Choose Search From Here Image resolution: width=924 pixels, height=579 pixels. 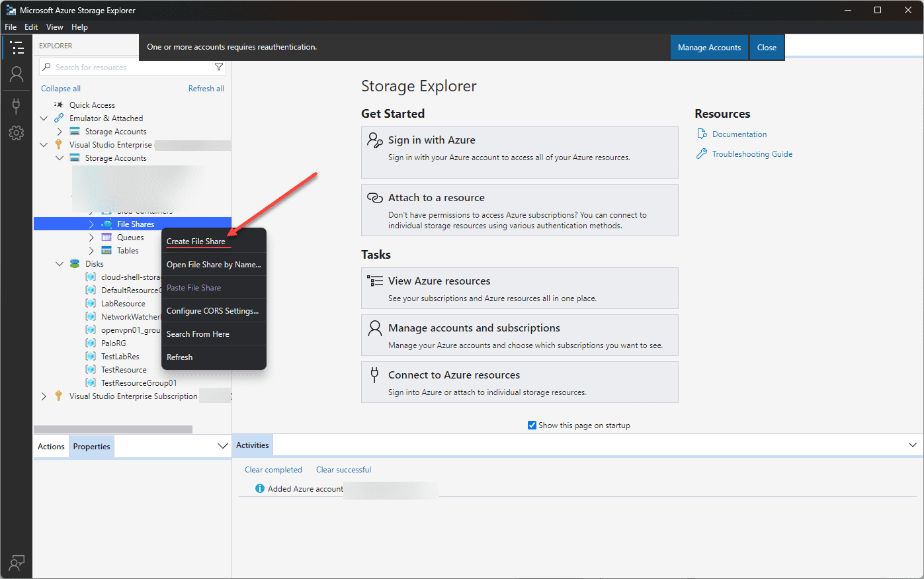point(214,334)
